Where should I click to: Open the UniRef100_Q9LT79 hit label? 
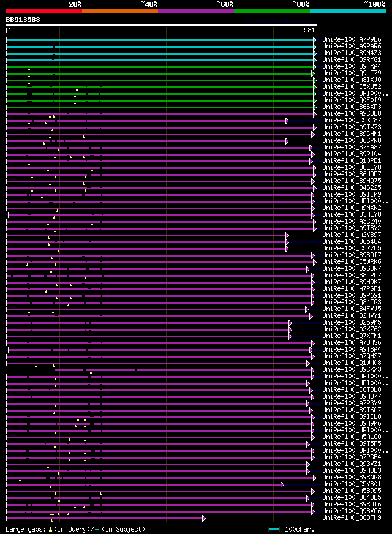tap(352, 73)
